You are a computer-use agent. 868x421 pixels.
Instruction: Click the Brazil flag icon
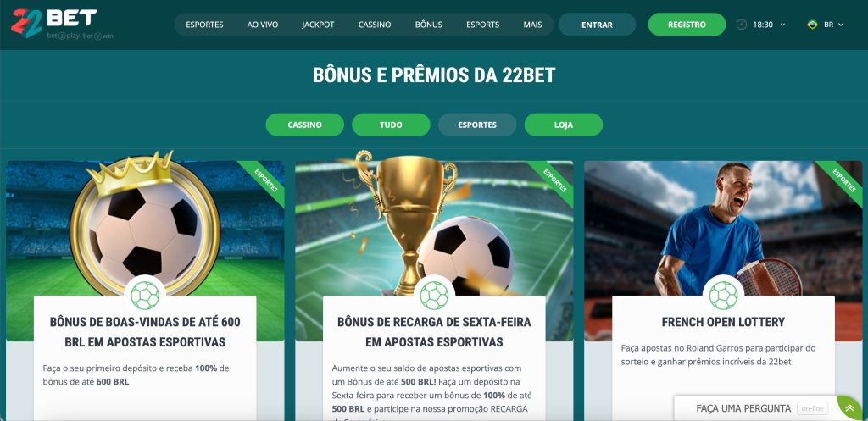pos(813,25)
